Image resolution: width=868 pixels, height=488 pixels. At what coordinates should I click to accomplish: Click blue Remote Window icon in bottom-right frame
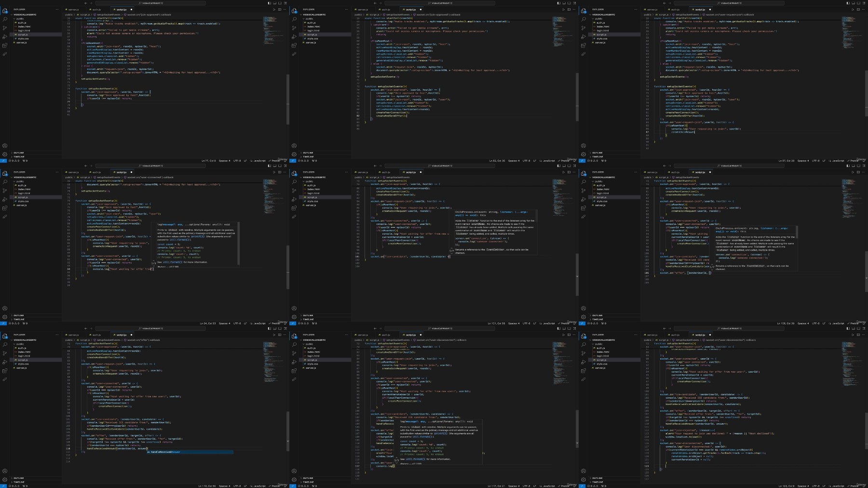(x=582, y=486)
